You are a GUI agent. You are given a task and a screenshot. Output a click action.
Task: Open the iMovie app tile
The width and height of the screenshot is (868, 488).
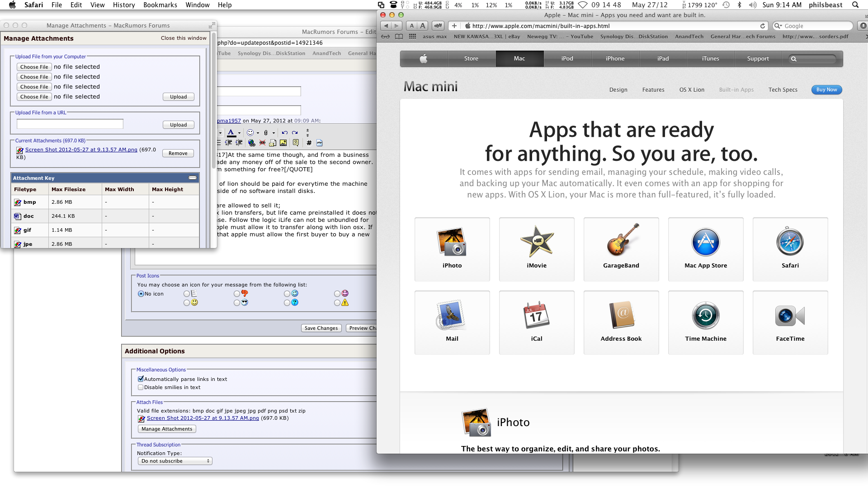537,249
